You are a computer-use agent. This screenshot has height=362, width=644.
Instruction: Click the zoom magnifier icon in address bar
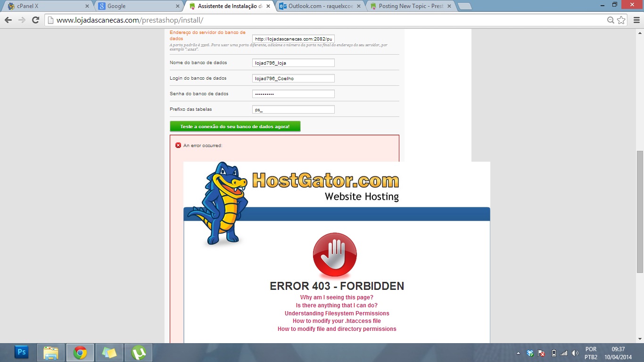coord(611,20)
